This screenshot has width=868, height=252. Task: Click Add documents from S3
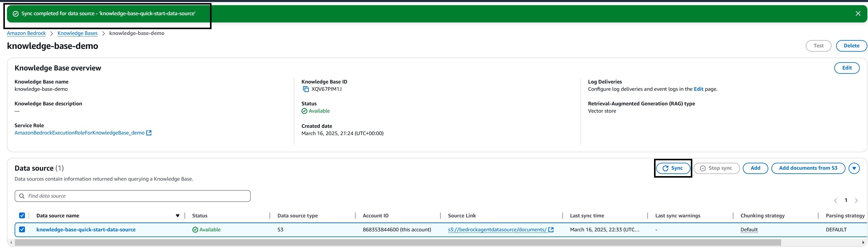tap(808, 168)
